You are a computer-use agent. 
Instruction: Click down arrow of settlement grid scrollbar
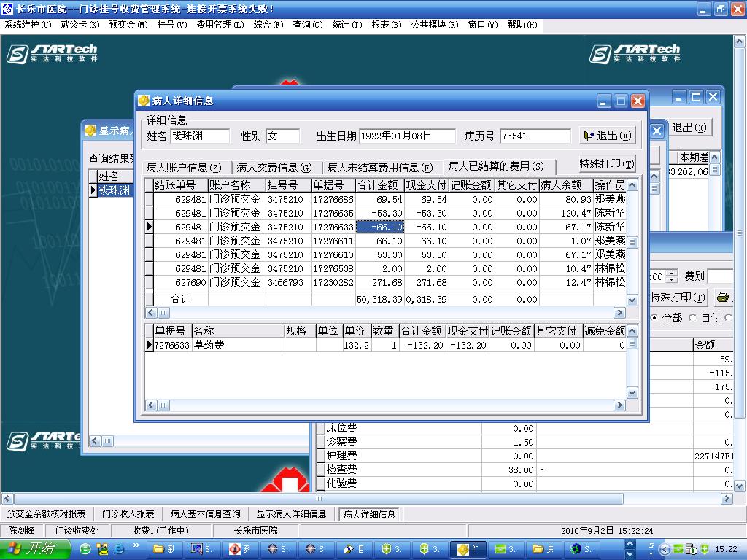click(632, 300)
